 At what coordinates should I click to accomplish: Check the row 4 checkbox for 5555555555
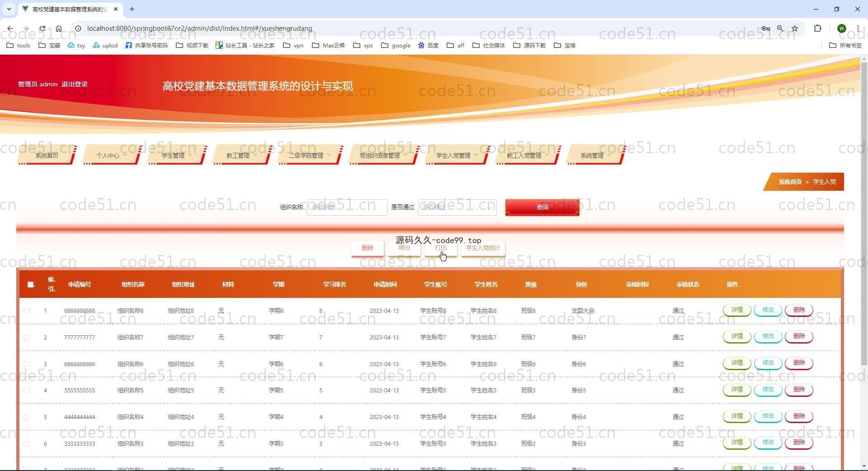click(27, 391)
